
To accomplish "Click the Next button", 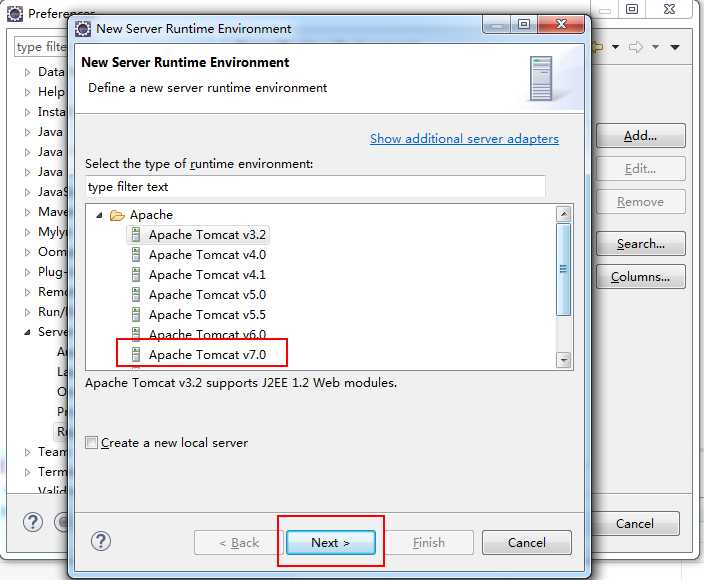I will (x=330, y=542).
